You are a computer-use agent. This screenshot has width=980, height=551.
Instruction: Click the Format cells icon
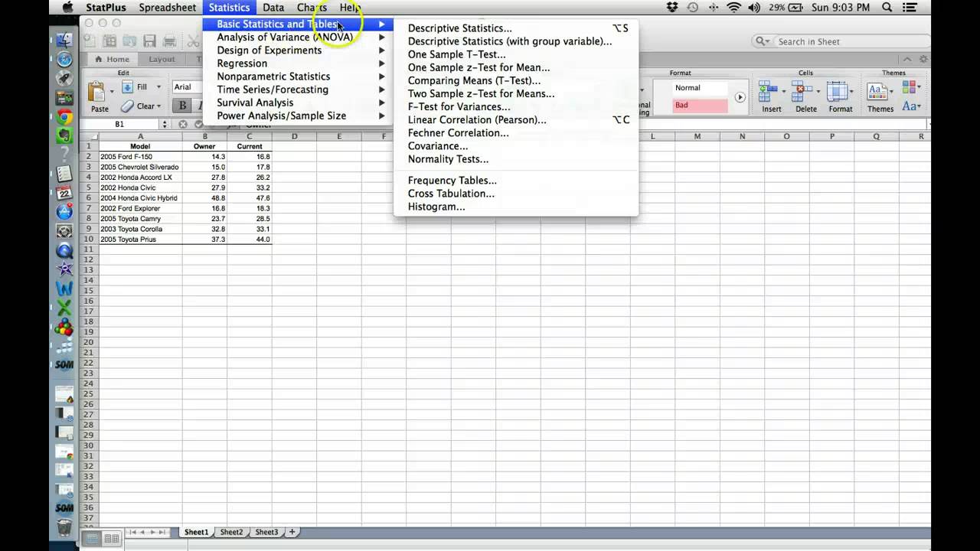(x=838, y=92)
